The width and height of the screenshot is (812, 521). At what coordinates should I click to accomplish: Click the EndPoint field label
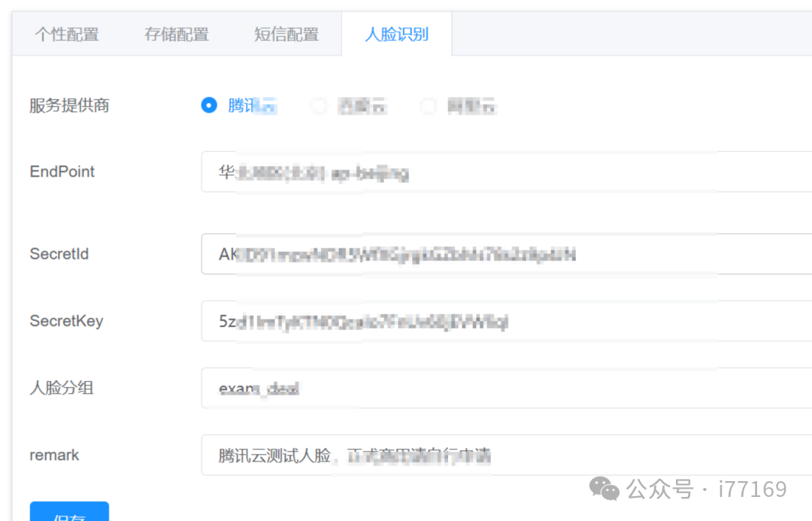(62, 171)
